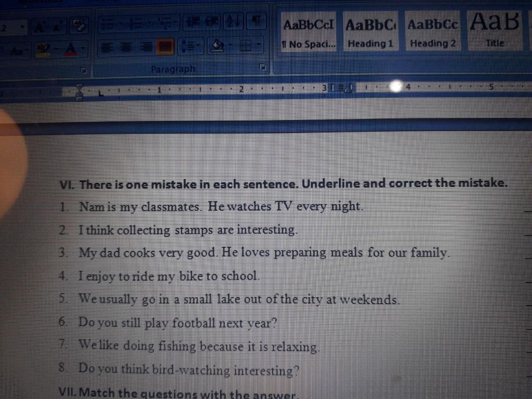Click the Clear Formatting eraser icon
The width and height of the screenshot is (532, 399).
79,26
